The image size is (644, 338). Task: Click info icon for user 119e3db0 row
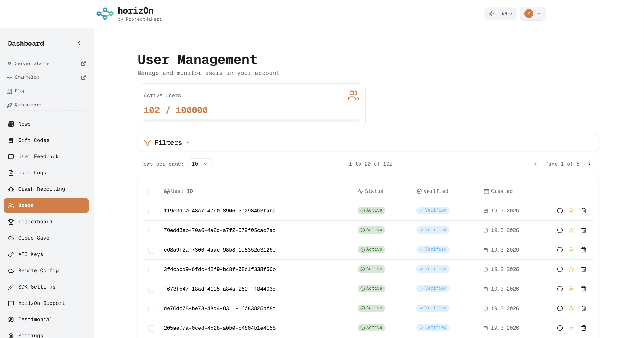(560, 211)
